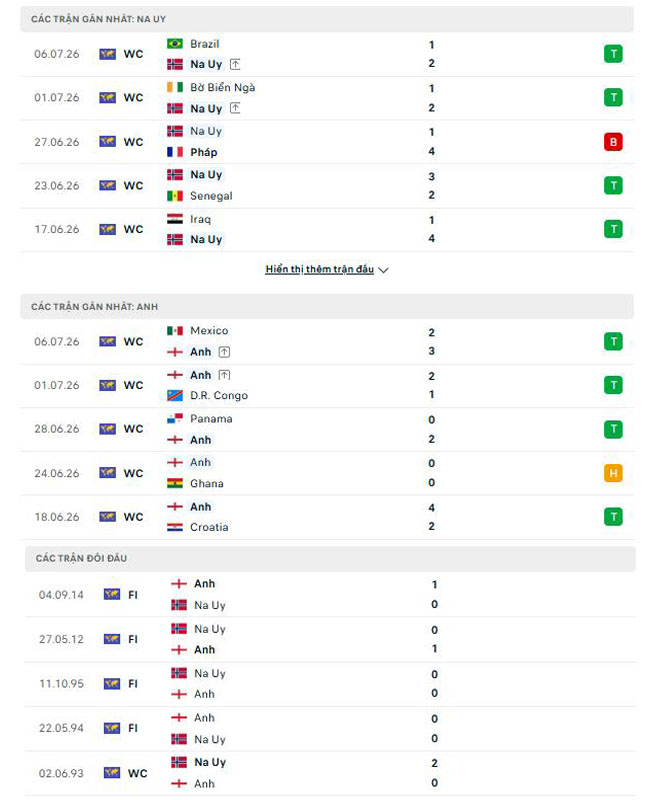
Task: Click the Croatia flag icon
Action: (x=174, y=527)
